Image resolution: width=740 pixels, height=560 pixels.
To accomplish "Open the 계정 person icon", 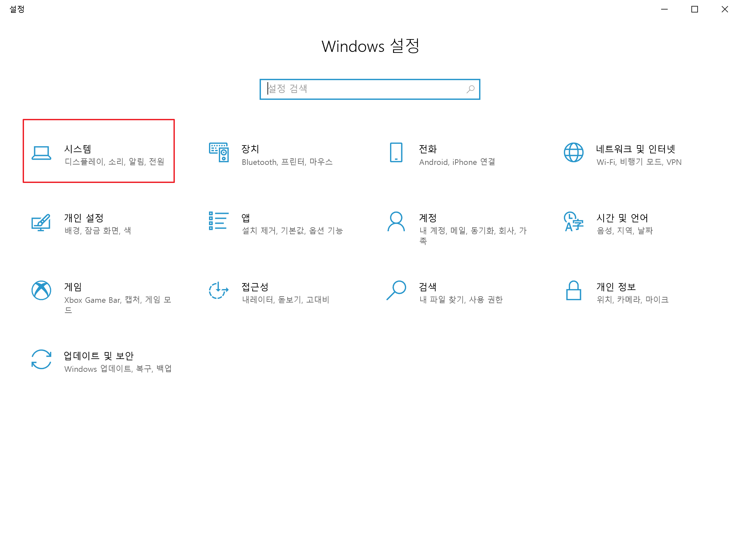I will click(x=396, y=221).
